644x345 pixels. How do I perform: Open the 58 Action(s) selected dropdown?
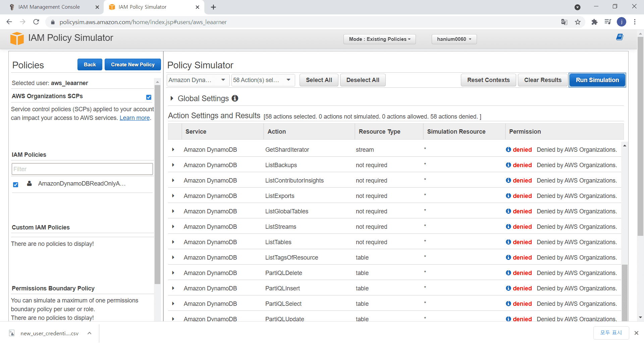pyautogui.click(x=263, y=80)
